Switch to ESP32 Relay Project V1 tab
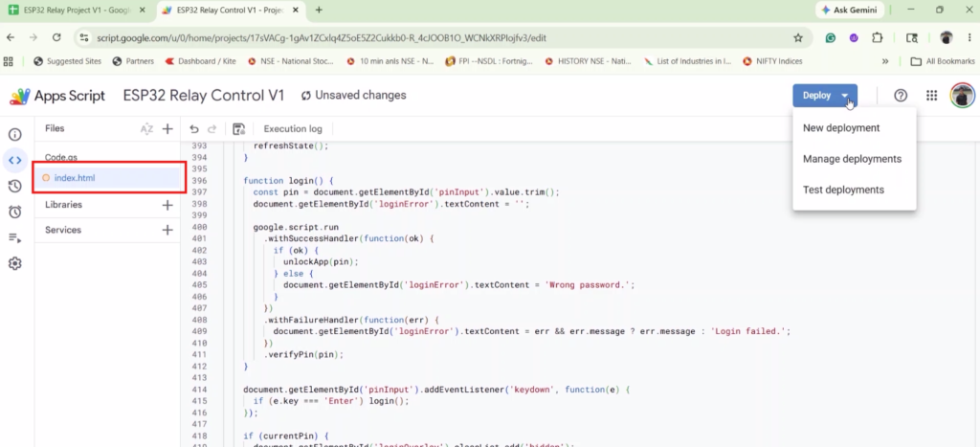This screenshot has height=447, width=980. [77, 10]
